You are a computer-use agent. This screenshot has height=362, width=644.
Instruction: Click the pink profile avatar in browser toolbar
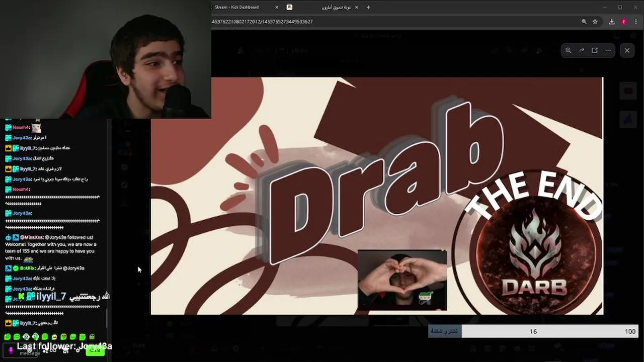tap(624, 22)
